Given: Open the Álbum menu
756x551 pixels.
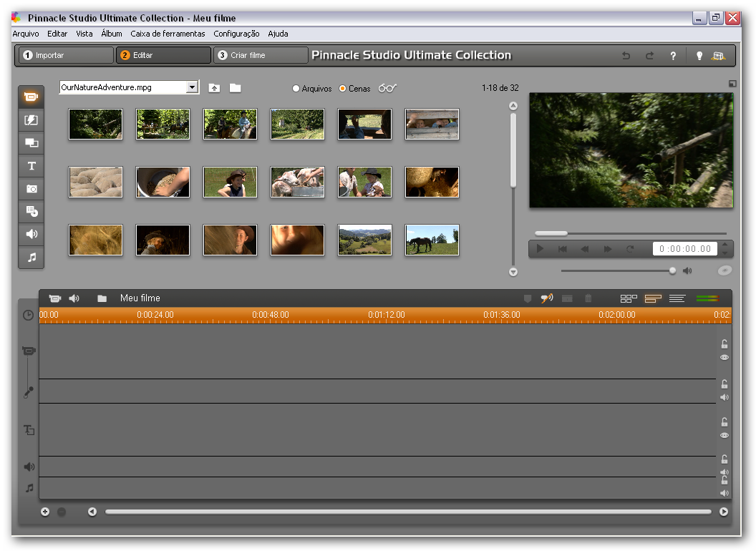Looking at the screenshot, I should coord(111,34).
